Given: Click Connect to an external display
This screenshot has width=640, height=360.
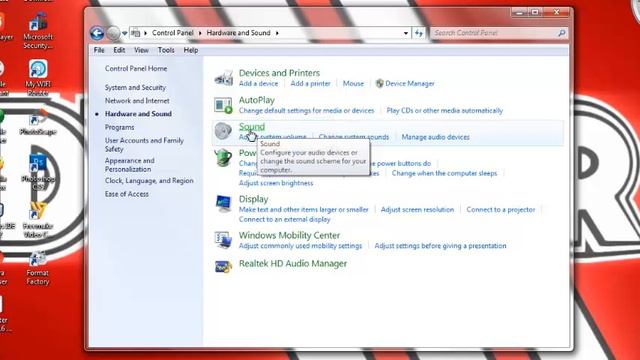Looking at the screenshot, I should 284,219.
